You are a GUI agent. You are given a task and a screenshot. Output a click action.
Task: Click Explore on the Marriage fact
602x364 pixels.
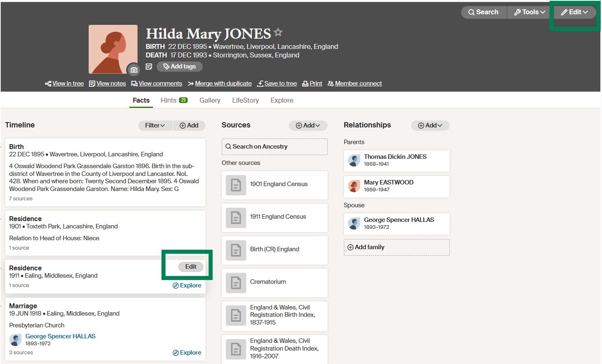(187, 353)
